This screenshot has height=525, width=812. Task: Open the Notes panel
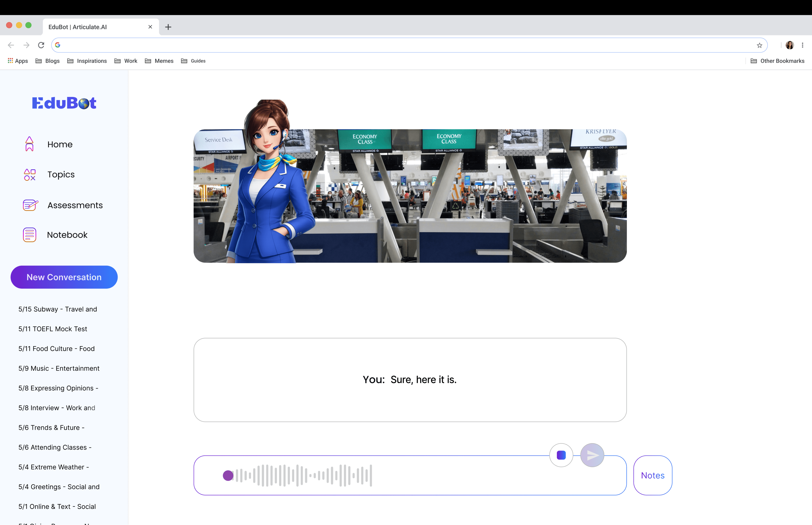652,475
